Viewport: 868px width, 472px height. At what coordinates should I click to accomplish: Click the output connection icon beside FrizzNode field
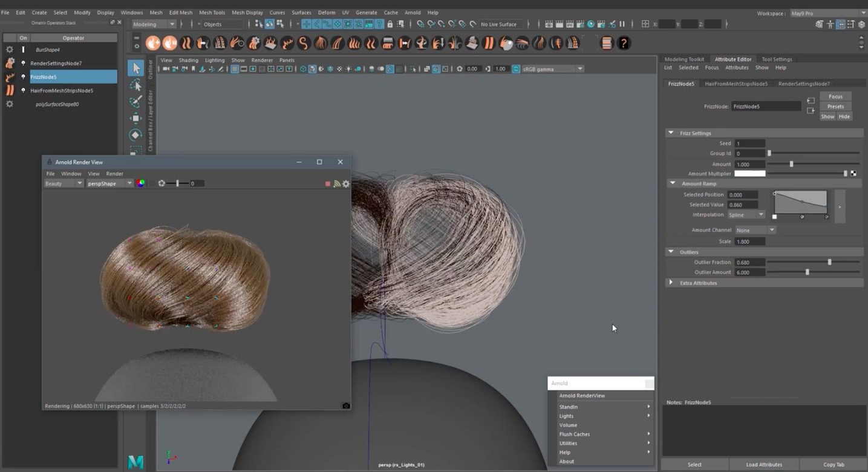pyautogui.click(x=811, y=111)
